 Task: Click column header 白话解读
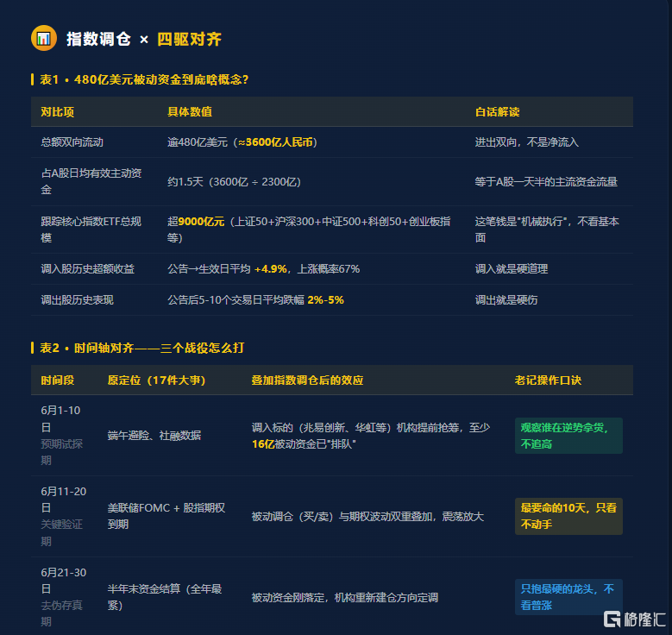[x=497, y=112]
